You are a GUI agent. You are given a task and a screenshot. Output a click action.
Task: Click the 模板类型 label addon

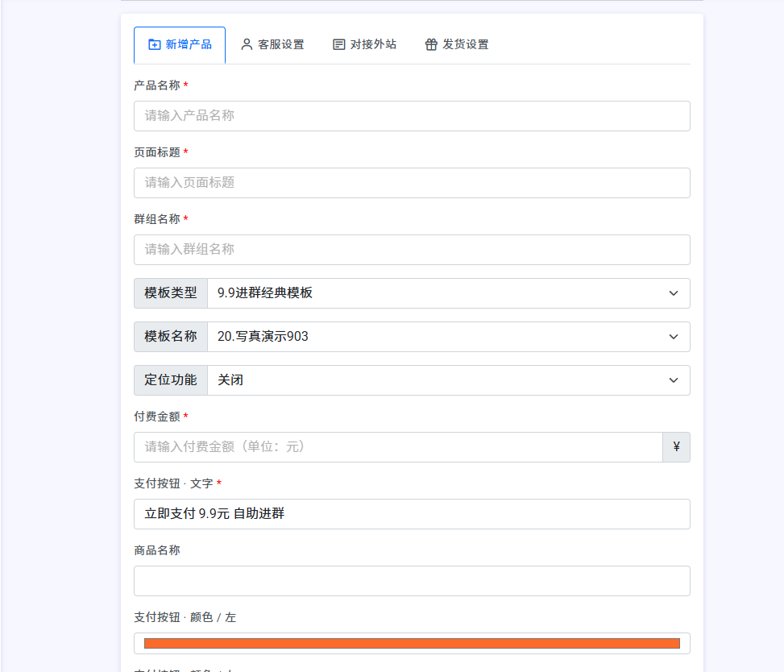(x=171, y=293)
